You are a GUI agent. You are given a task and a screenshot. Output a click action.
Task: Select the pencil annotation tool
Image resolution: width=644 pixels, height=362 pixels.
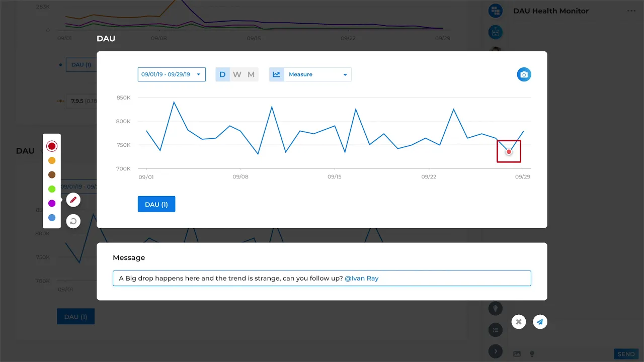click(x=73, y=200)
